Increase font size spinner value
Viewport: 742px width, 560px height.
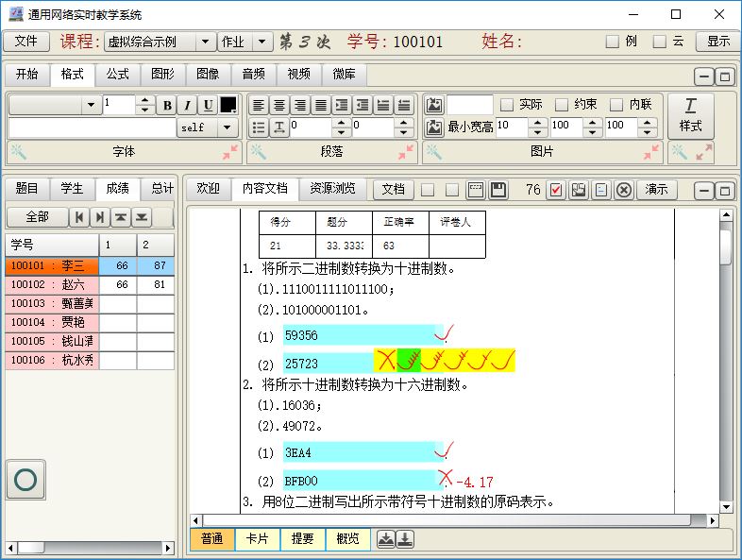[x=144, y=100]
